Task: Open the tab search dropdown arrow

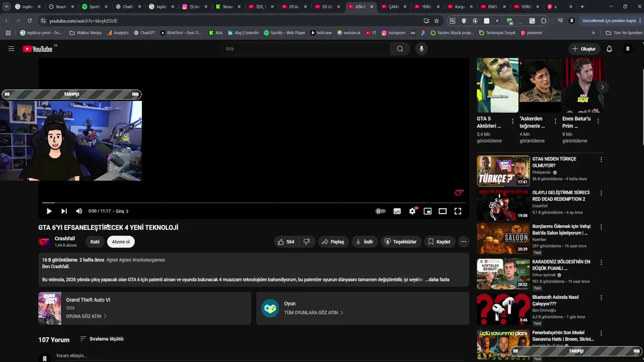Action: (x=7, y=7)
